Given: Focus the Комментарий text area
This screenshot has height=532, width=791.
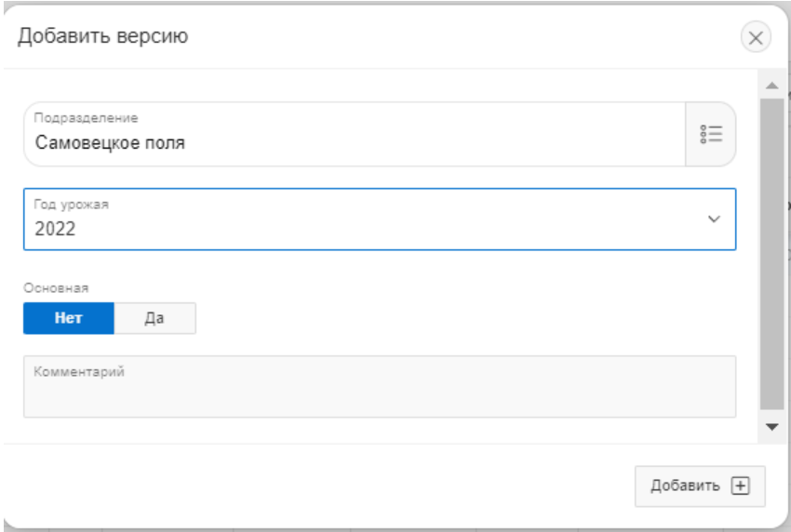Looking at the screenshot, I should [380, 394].
